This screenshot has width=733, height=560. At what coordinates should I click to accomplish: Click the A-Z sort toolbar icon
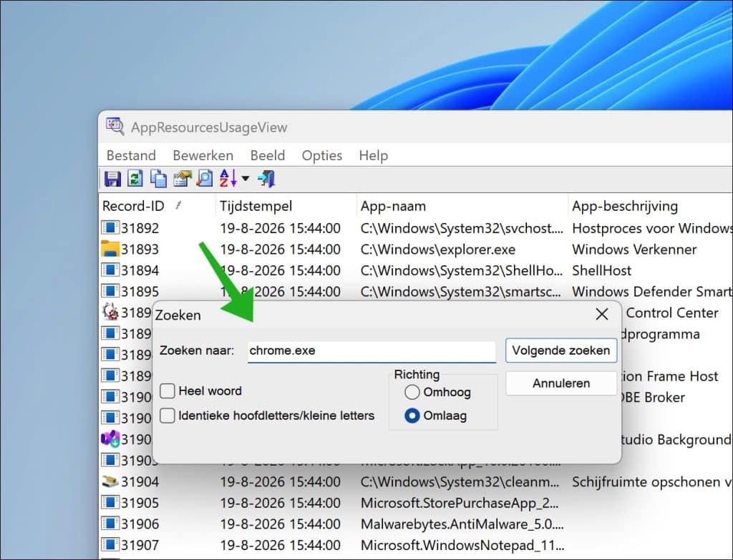[228, 178]
